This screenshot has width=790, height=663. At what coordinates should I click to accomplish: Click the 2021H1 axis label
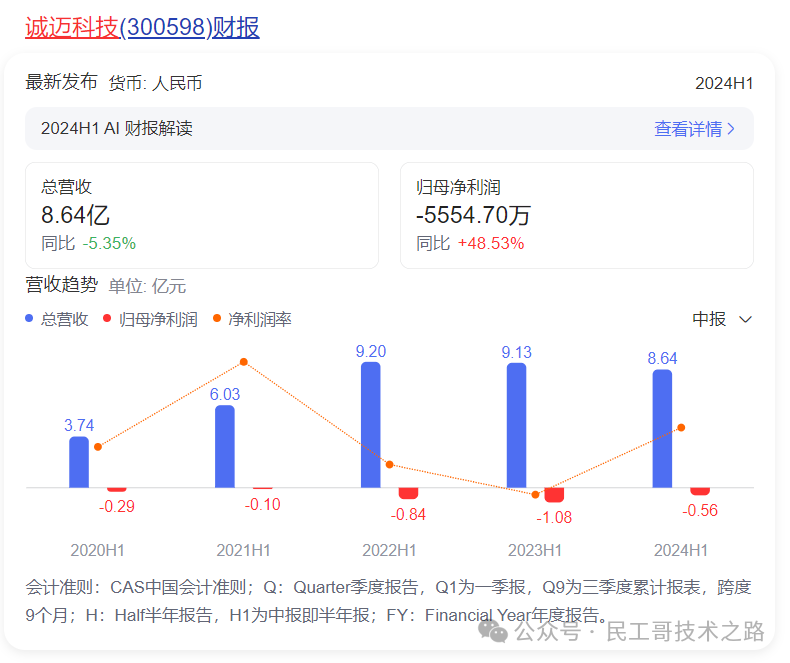pos(243,550)
